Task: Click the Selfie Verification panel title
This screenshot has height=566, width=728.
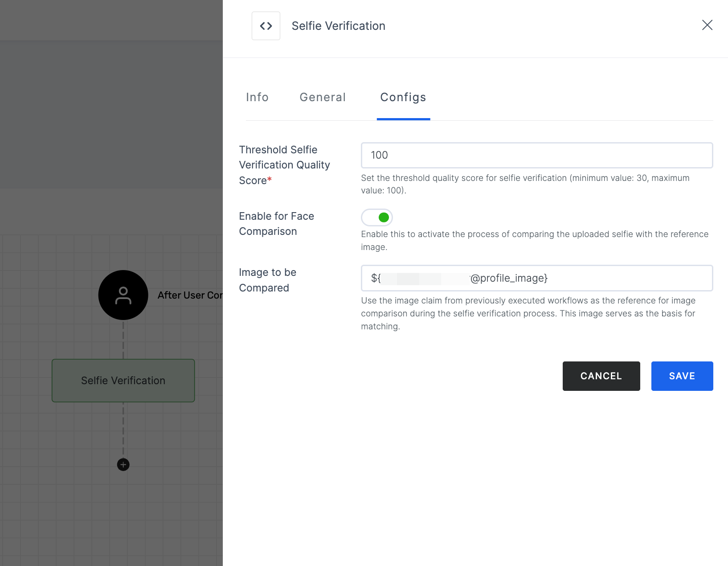Action: coord(339,26)
